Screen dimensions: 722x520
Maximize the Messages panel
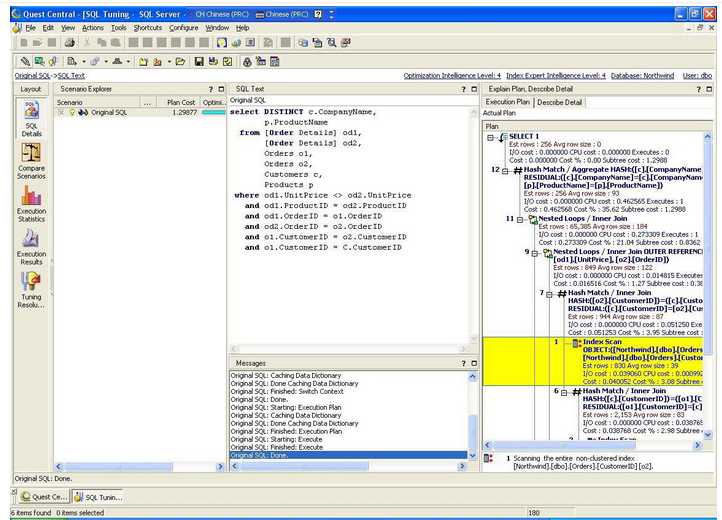[x=474, y=363]
